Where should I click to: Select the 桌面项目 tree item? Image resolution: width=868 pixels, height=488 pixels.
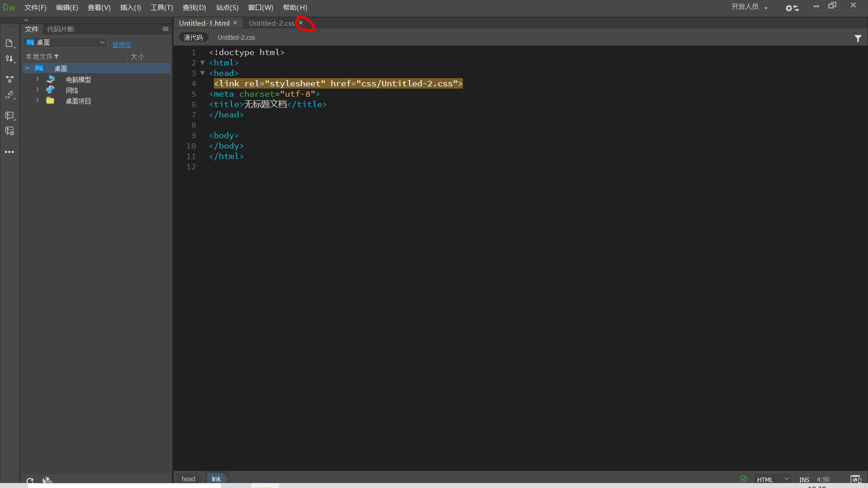pos(78,101)
